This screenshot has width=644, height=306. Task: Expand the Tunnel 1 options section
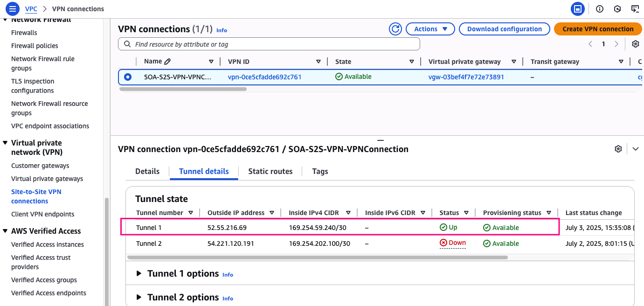click(139, 274)
